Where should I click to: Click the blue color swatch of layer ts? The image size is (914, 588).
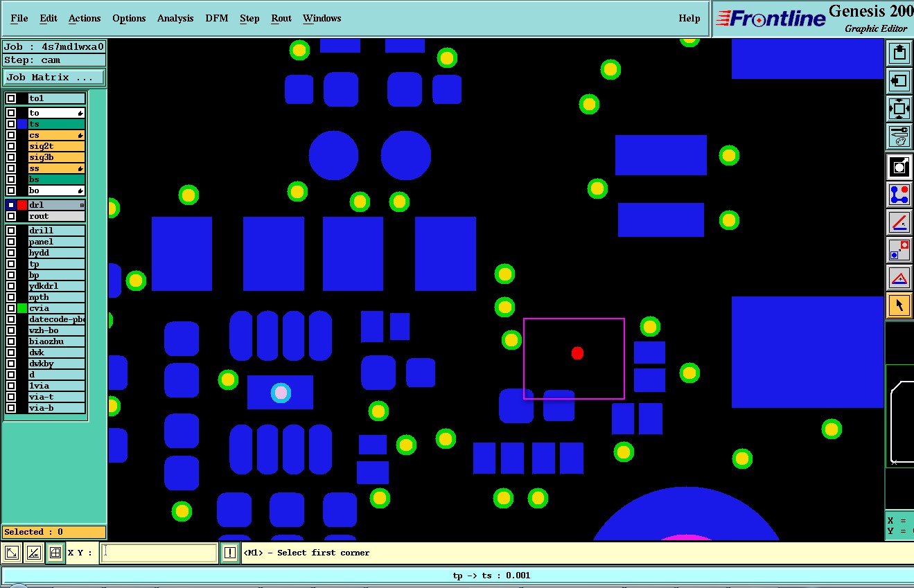pos(22,124)
